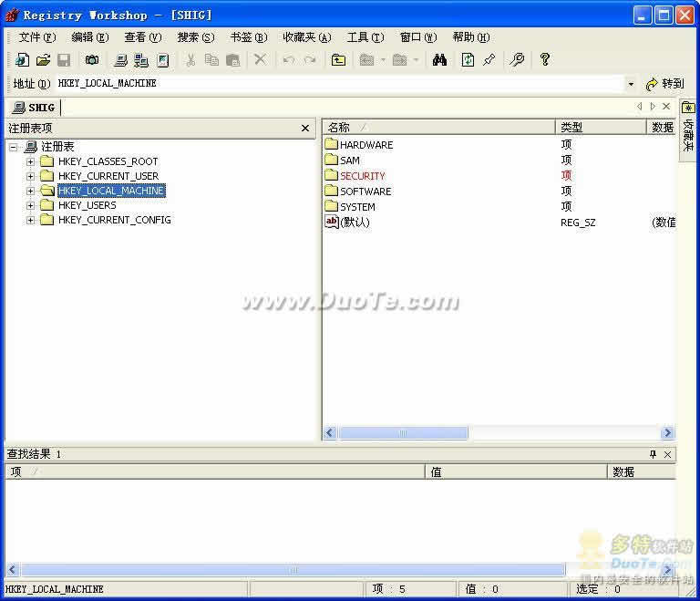The height and width of the screenshot is (601, 700).
Task: Show next tab with right arrow
Action: [653, 107]
